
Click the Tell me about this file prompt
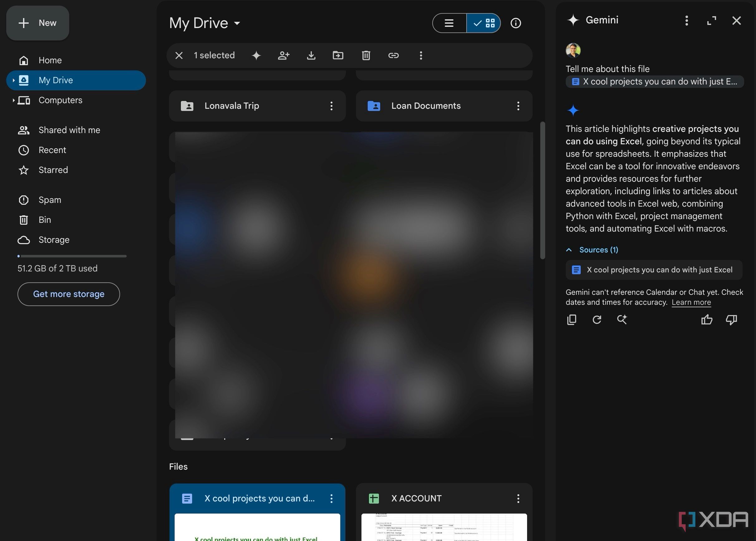pos(607,69)
